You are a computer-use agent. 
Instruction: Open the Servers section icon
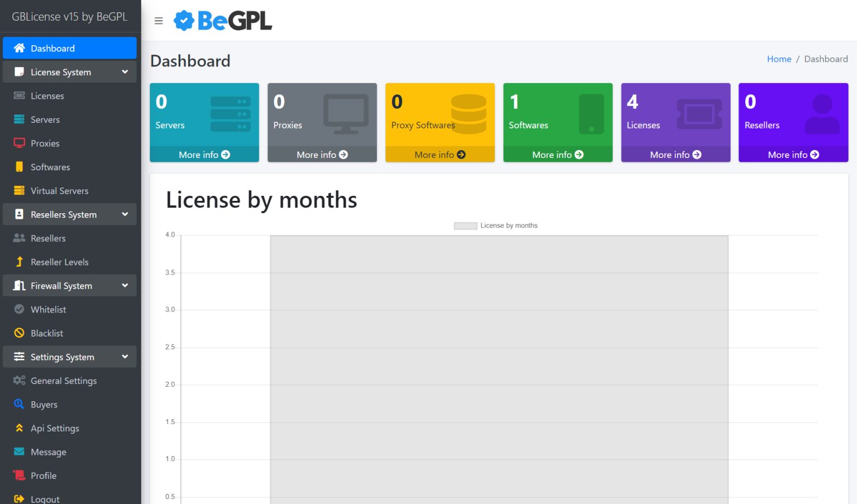[18, 119]
